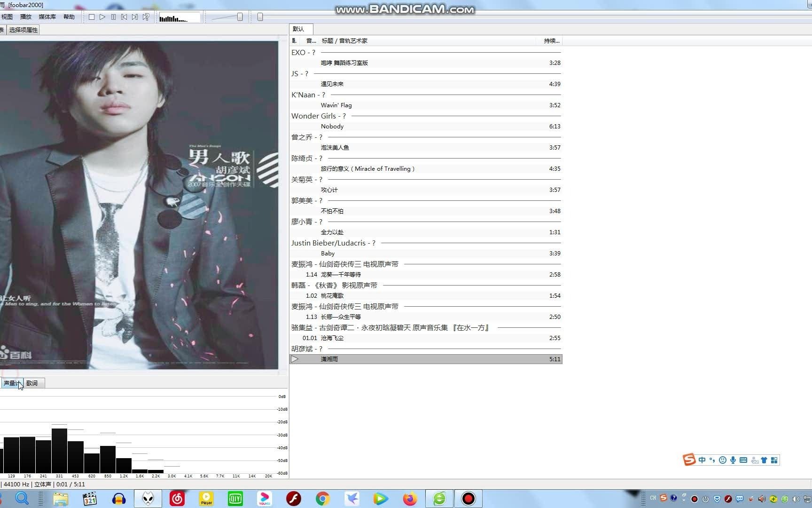Select the track 攻心计
The height and width of the screenshot is (508, 812).
(426, 190)
